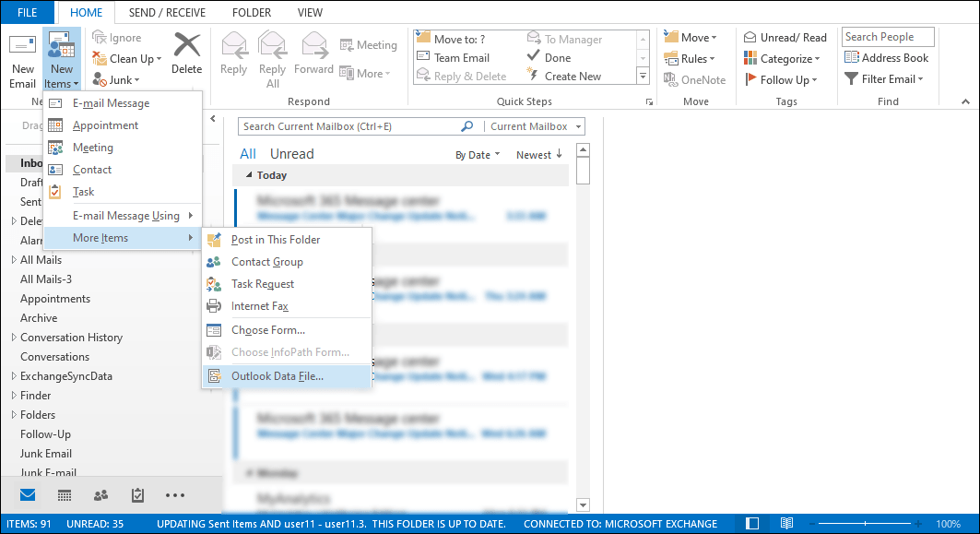Screen dimensions: 980x534
Task: Collapse the folder pane arrow
Action: (x=212, y=119)
